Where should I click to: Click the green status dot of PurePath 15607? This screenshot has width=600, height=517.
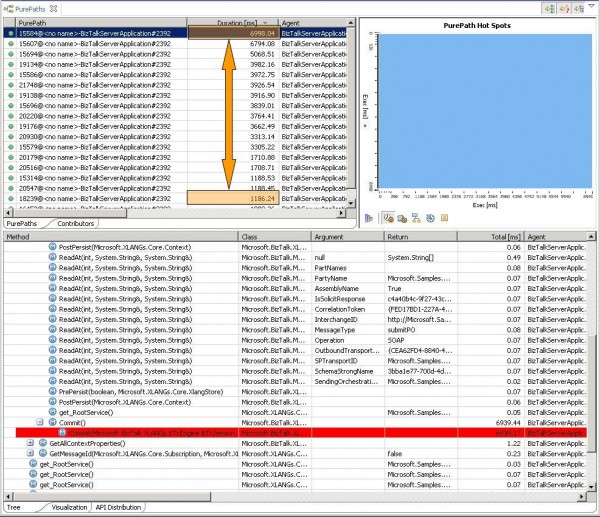pyautogui.click(x=11, y=44)
